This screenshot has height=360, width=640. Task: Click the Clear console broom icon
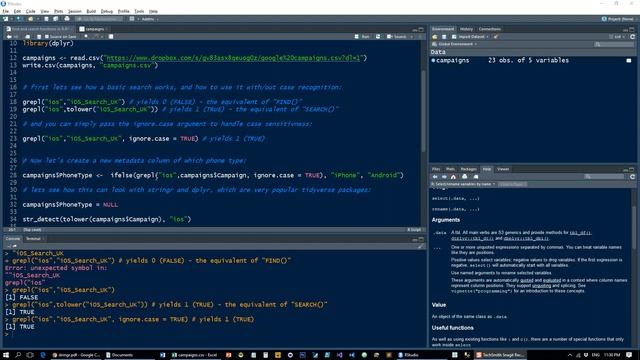[x=420, y=246]
